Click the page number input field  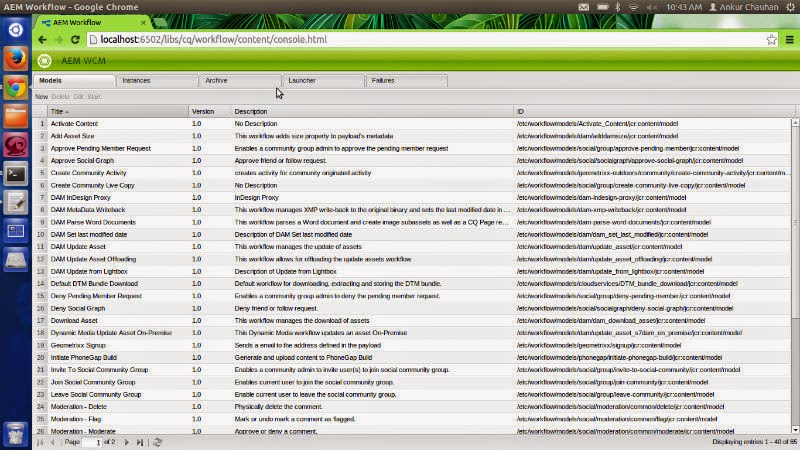pyautogui.click(x=92, y=442)
